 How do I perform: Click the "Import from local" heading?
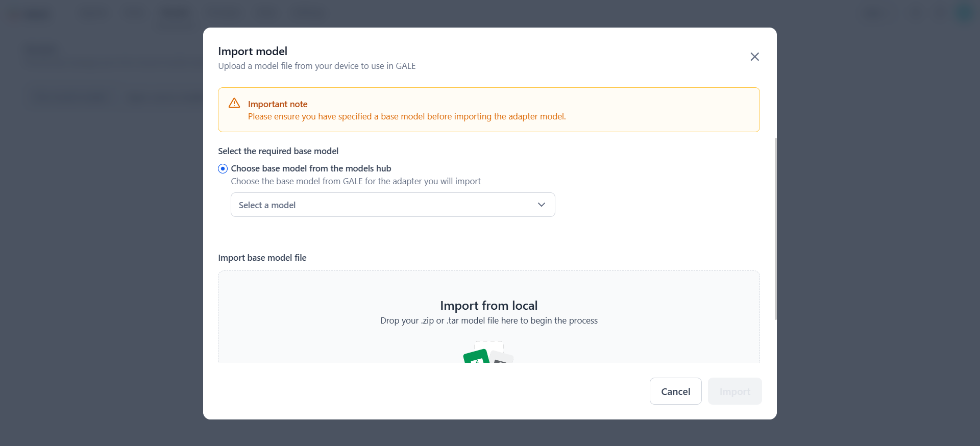click(x=488, y=306)
